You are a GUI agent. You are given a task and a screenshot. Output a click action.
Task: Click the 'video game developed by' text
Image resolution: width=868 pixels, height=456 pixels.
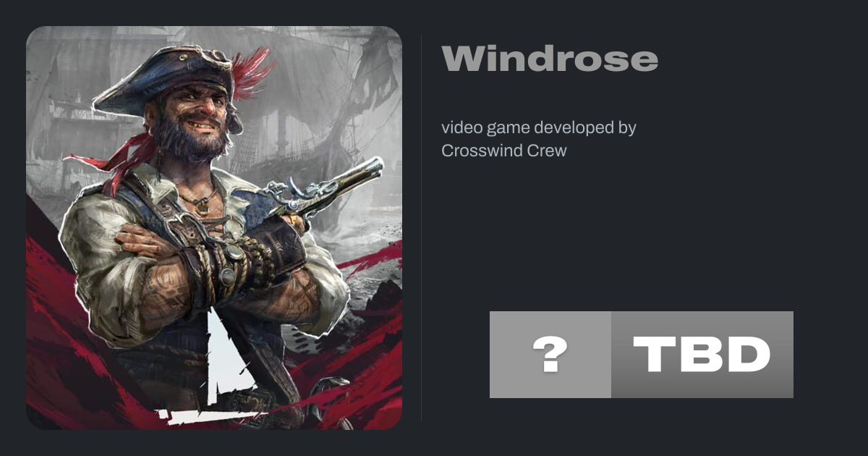539,128
